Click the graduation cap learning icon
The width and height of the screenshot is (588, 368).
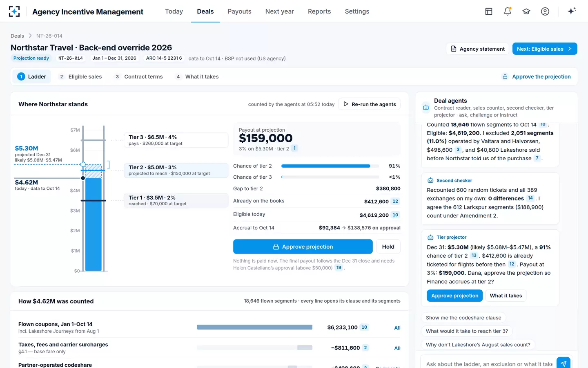(526, 11)
